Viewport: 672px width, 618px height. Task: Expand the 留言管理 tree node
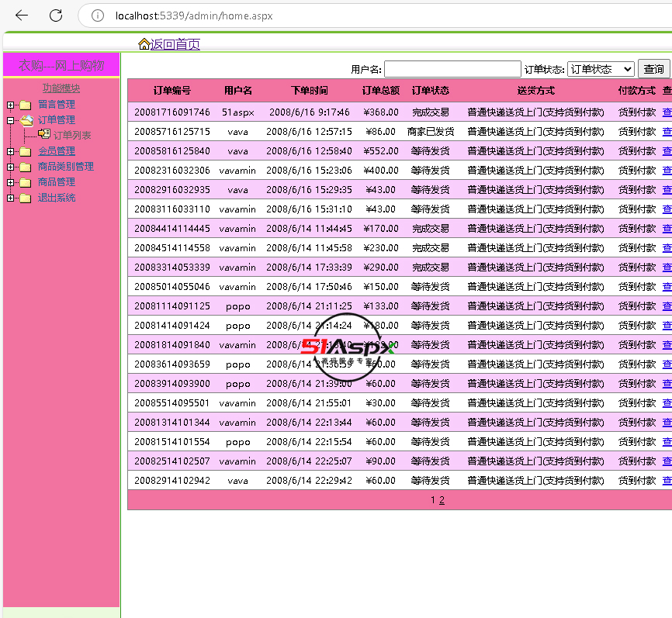pos(10,105)
